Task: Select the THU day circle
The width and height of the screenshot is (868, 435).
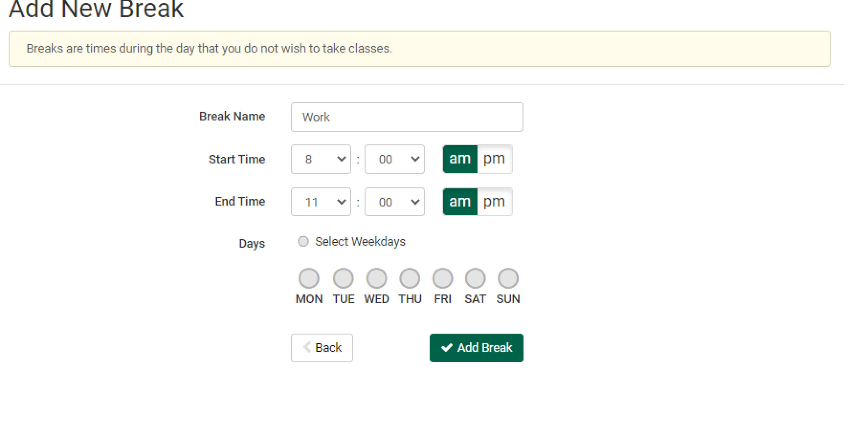Action: pos(410,278)
